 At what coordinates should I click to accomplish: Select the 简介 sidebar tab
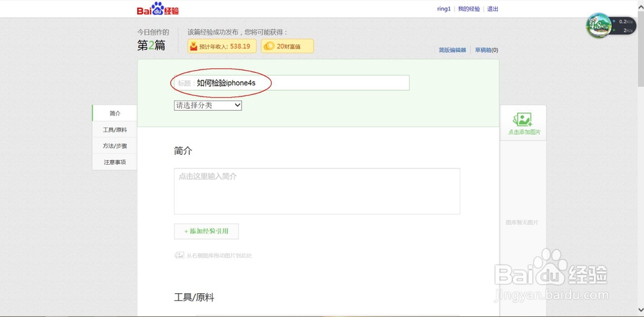[115, 113]
